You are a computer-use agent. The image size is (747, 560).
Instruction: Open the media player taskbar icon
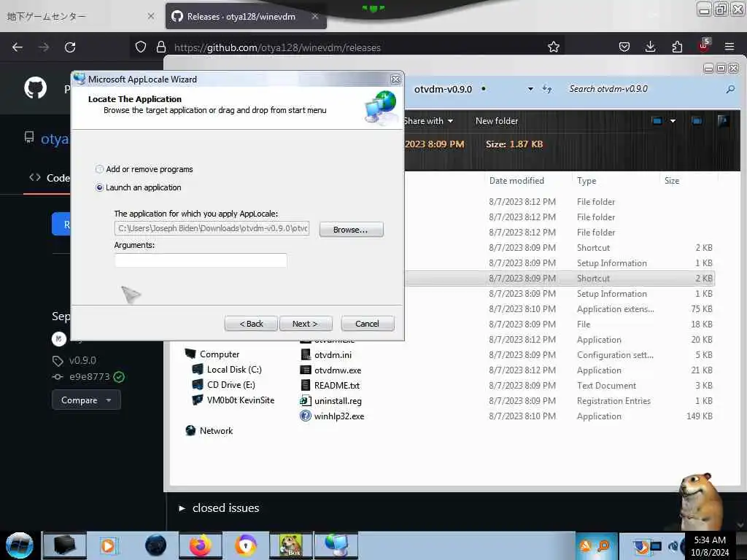click(108, 545)
